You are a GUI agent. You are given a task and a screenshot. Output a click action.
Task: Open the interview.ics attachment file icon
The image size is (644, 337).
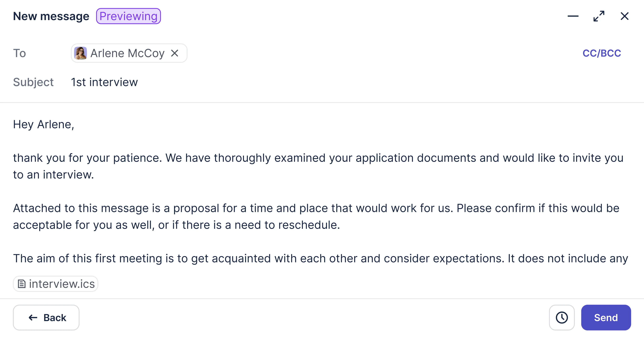click(22, 284)
